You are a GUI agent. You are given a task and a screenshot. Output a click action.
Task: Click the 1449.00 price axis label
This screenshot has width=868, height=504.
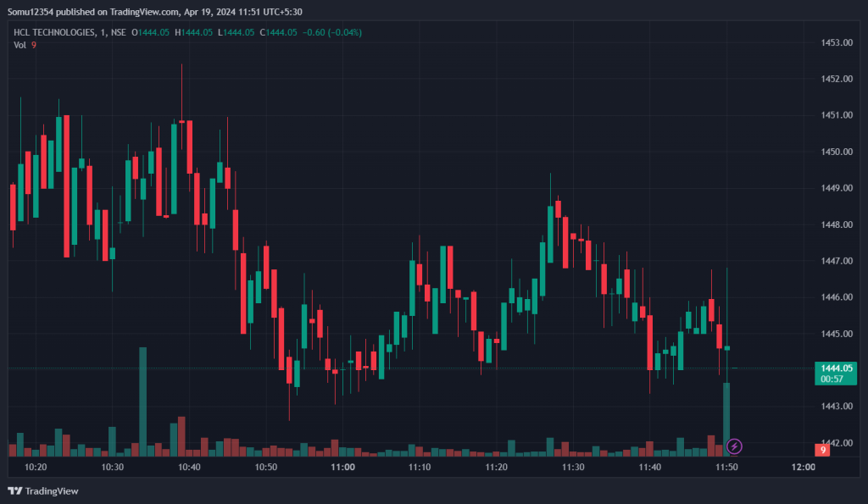[837, 188]
